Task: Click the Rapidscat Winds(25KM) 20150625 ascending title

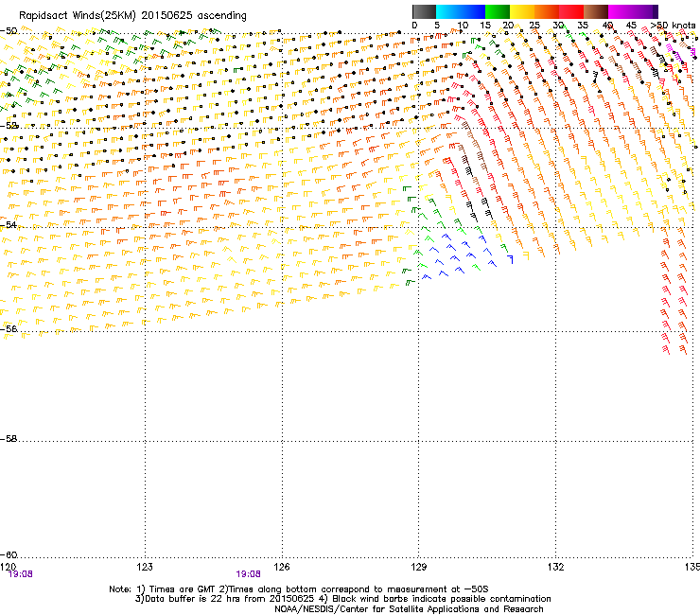Action: coord(132,16)
